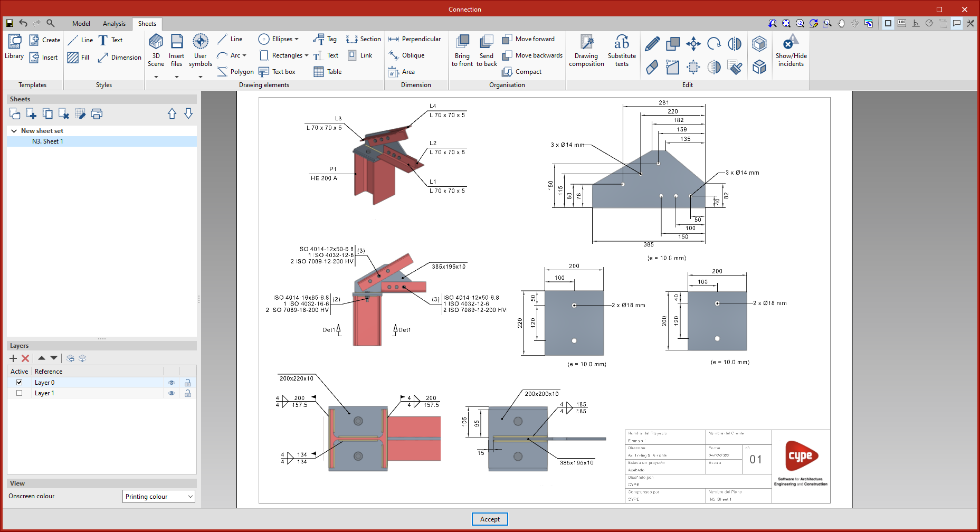Select the N3. Sheet 1 item
980x532 pixels.
tap(47, 141)
